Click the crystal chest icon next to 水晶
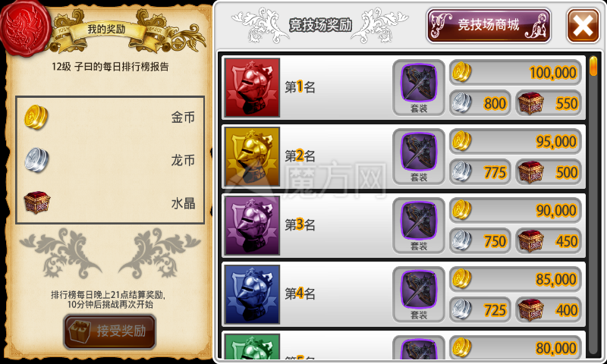 point(36,202)
